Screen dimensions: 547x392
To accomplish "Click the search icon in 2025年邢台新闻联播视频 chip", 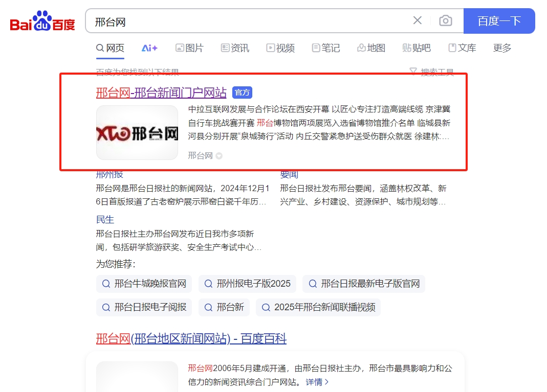I will tap(266, 307).
